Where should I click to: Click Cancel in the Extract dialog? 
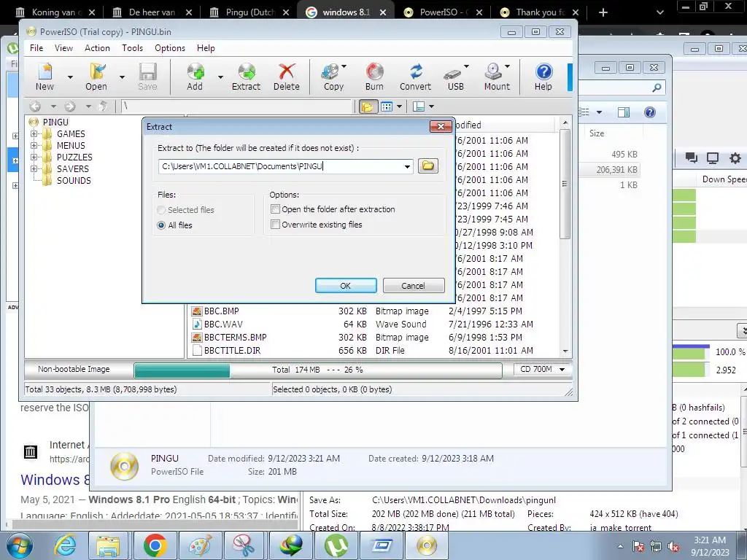click(413, 286)
